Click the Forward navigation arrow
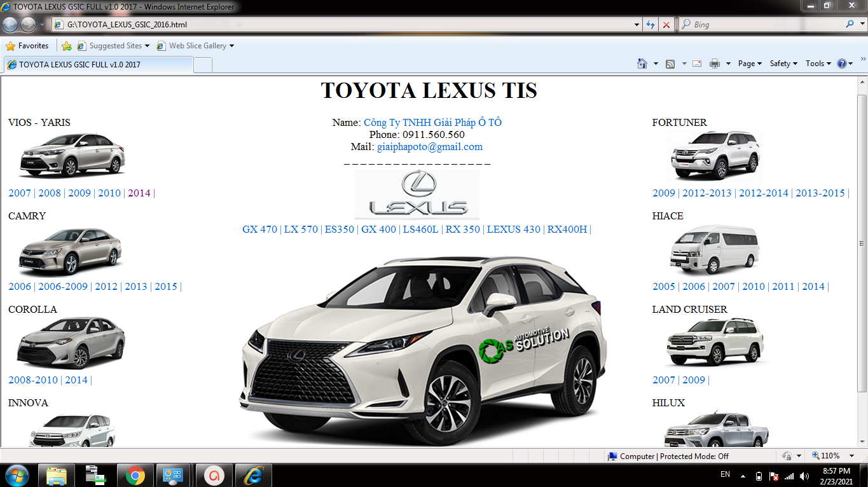The image size is (868, 487). [x=27, y=24]
